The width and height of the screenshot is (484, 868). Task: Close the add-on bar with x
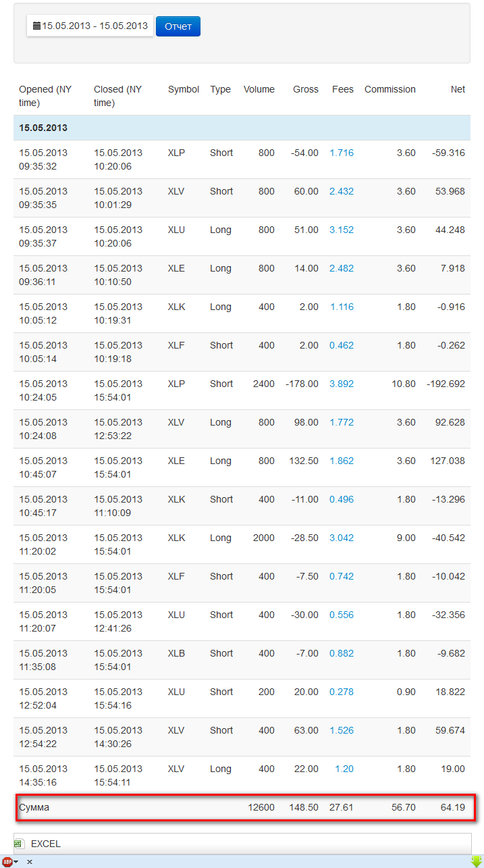[x=30, y=862]
